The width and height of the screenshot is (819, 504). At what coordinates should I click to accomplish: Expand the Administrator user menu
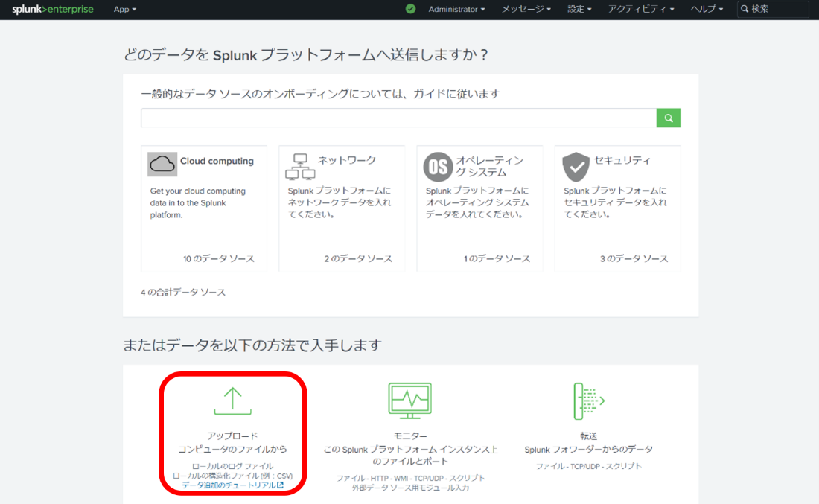tap(456, 9)
